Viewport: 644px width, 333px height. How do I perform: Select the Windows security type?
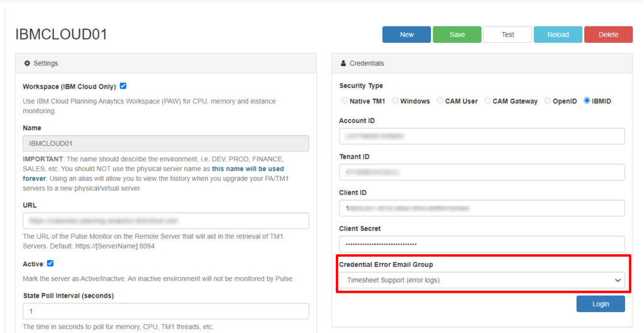click(x=396, y=101)
